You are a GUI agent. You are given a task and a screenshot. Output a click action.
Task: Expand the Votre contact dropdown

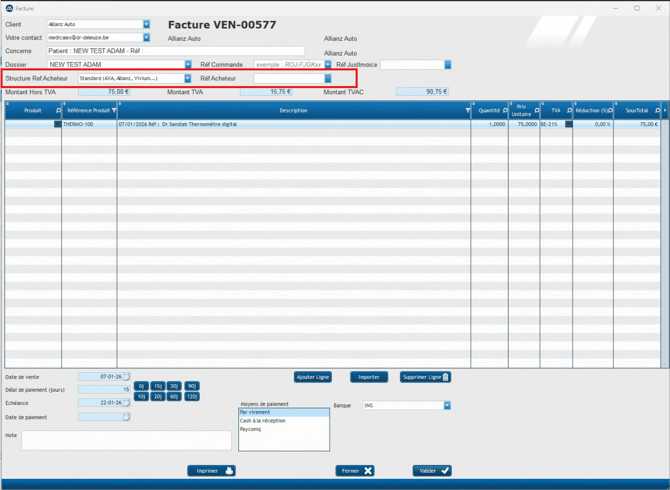[146, 38]
